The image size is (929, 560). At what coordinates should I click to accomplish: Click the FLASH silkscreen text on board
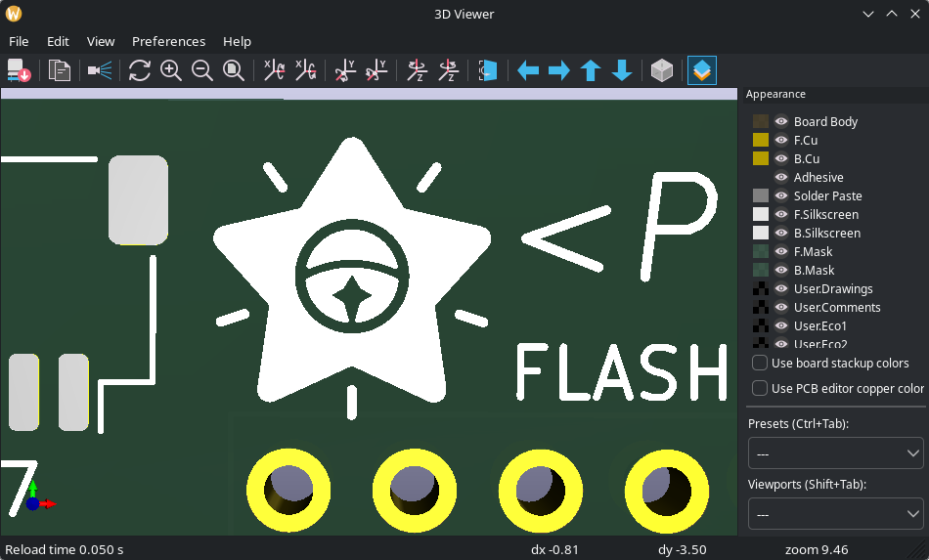622,372
